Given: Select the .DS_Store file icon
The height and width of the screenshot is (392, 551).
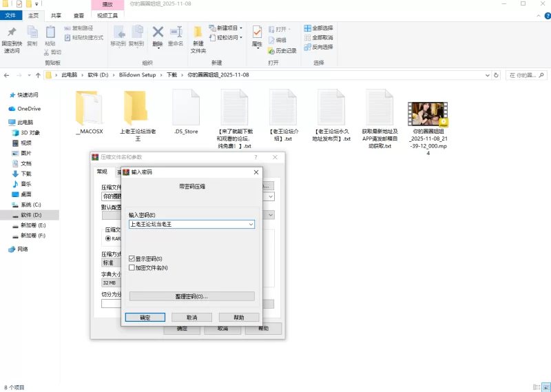Looking at the screenshot, I should click(186, 108).
